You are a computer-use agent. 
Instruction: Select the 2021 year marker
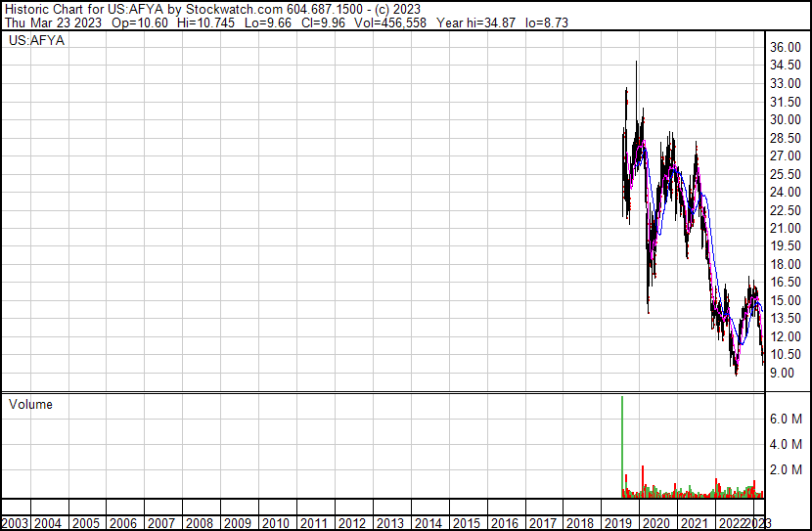tap(695, 523)
